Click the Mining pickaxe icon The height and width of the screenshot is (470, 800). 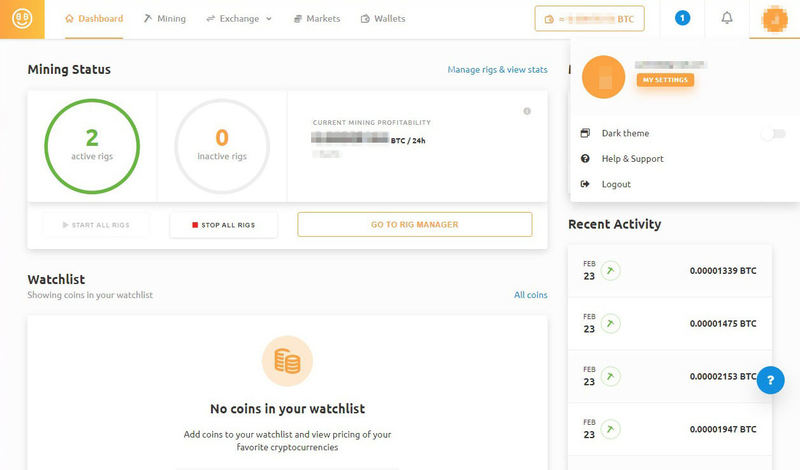[148, 18]
